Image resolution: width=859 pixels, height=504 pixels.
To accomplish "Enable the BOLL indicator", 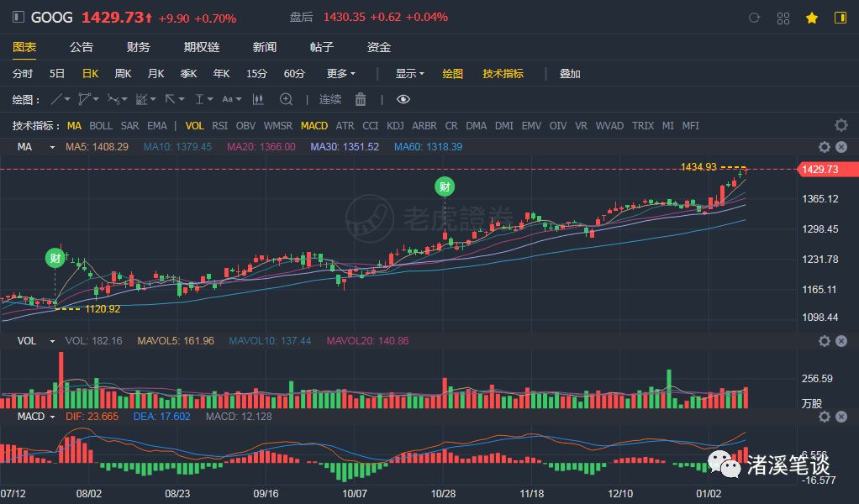I will [101, 126].
